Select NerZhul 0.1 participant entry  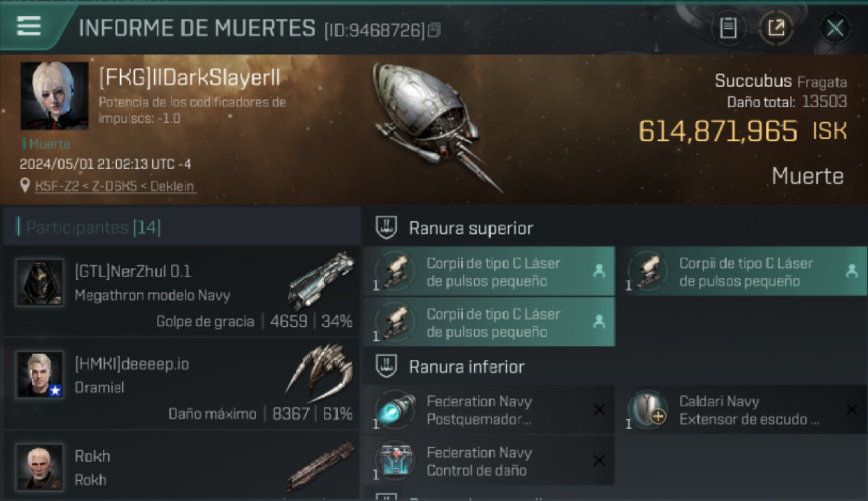click(x=181, y=291)
